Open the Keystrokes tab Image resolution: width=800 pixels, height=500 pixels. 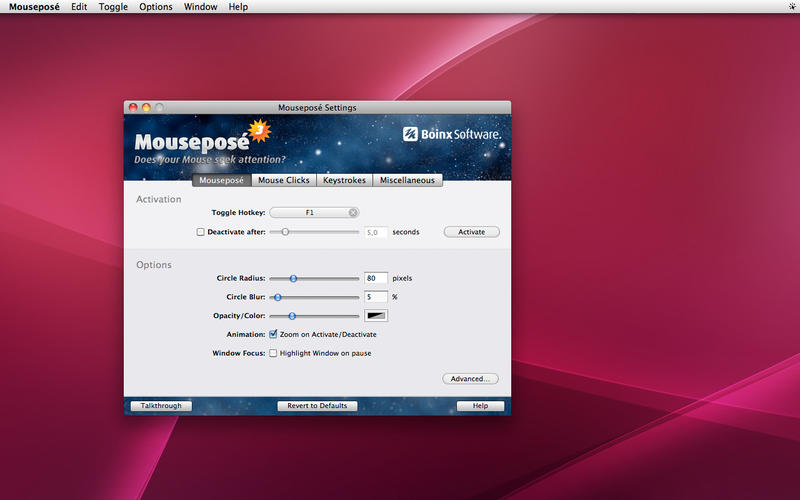pos(345,181)
